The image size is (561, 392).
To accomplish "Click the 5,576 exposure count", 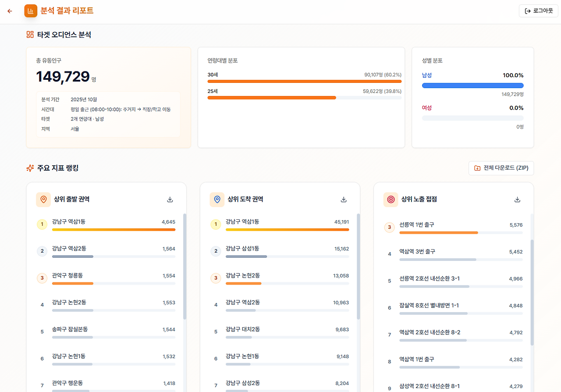I will (x=516, y=225).
